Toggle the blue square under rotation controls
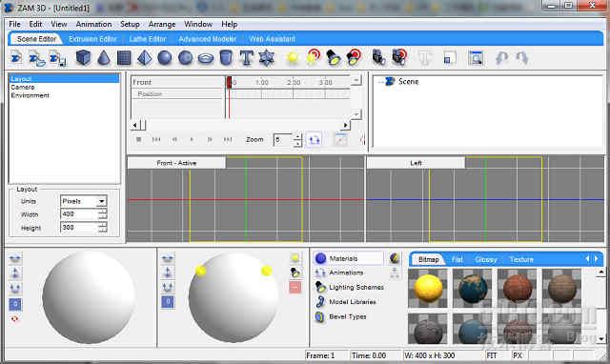This screenshot has width=610, height=364. pos(15,304)
